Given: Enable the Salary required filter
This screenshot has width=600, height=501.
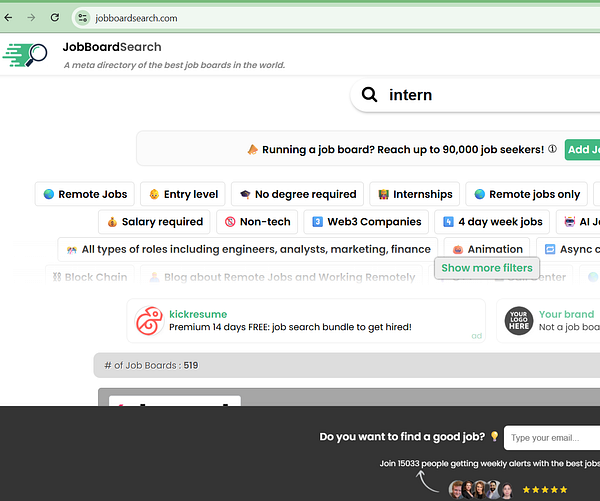Looking at the screenshot, I should [154, 222].
